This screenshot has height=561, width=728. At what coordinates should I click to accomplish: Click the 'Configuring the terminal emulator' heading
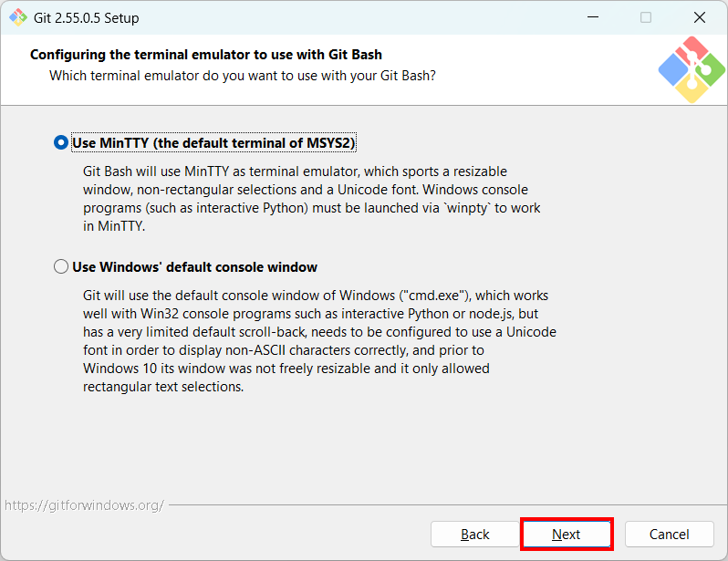[x=206, y=55]
